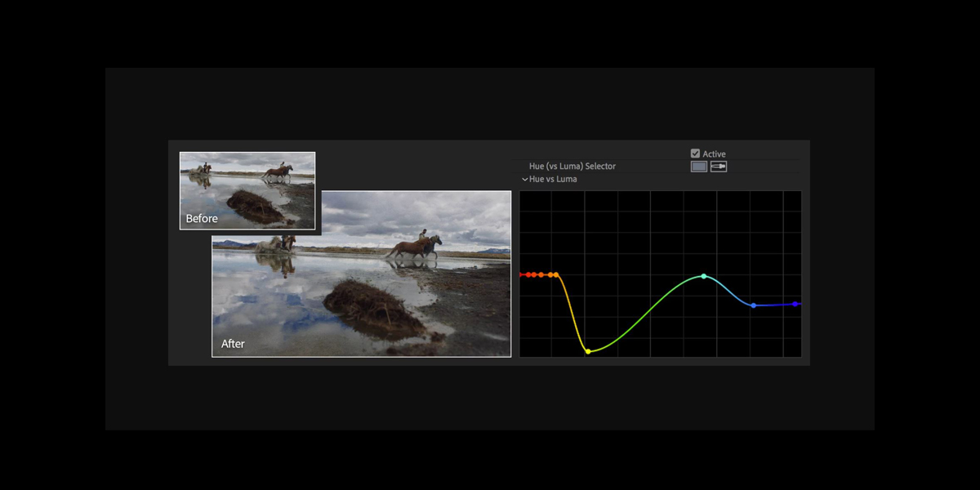Select the yellow control point at the curve's lowest dip
Screen dimensions: 980x490
click(x=588, y=351)
